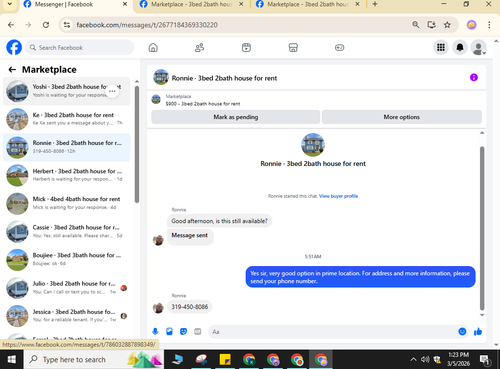Click the listing header $900 3bed 2bath

pos(203,104)
